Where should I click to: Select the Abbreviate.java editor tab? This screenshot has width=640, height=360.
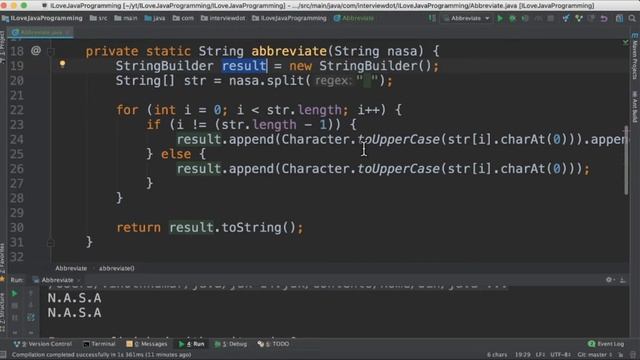41,32
